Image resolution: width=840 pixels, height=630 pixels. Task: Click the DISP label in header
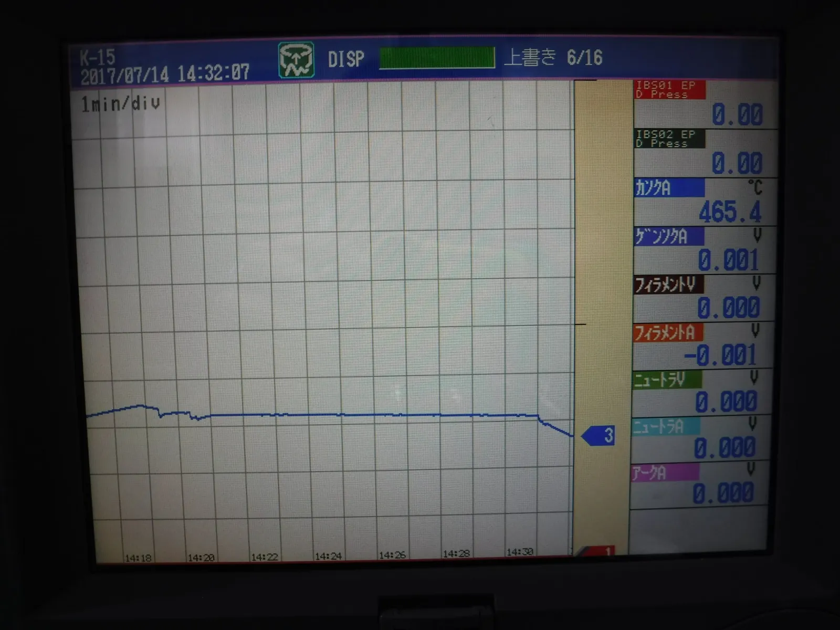coord(345,59)
